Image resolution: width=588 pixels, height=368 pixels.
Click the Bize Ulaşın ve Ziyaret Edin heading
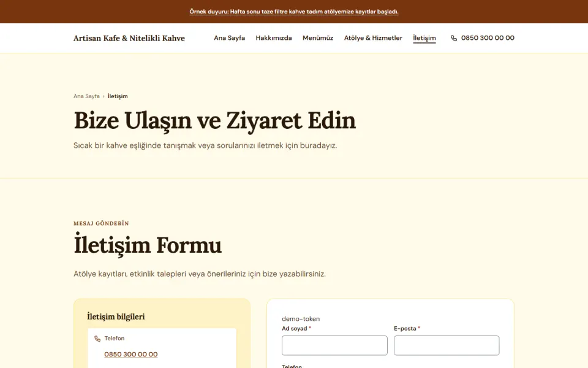coord(214,121)
